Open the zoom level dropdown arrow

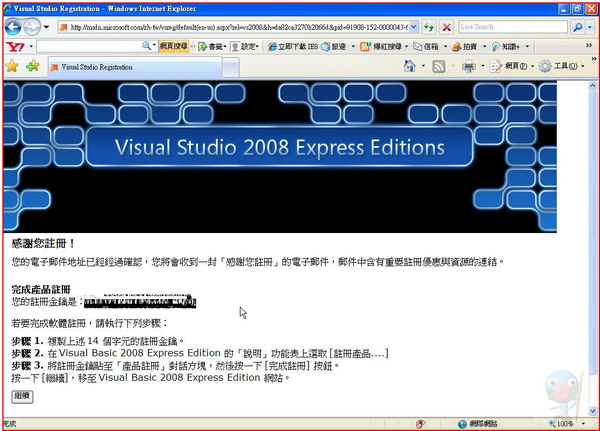(584, 424)
